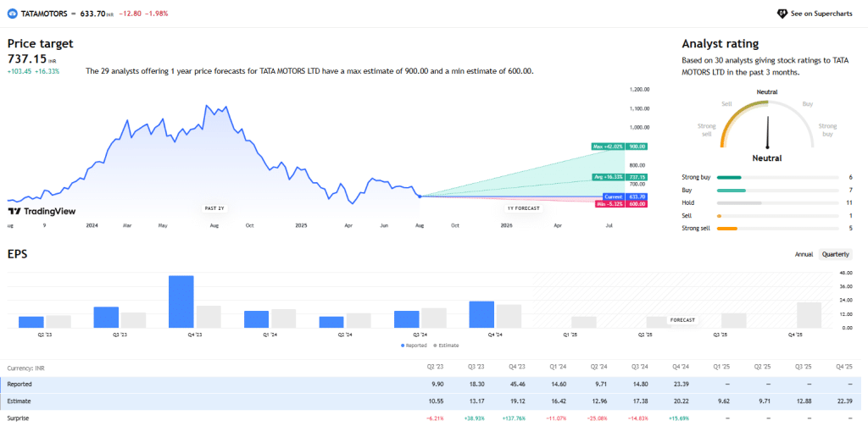The image size is (868, 426).
Task: Click the EPS section heading
Action: (17, 254)
